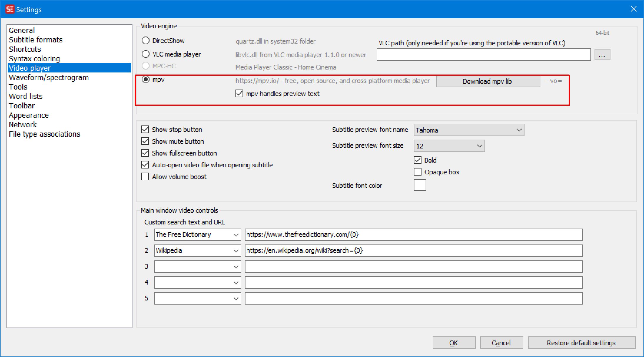Switch to Shortcuts settings section
This screenshot has width=644, height=357.
pos(25,49)
